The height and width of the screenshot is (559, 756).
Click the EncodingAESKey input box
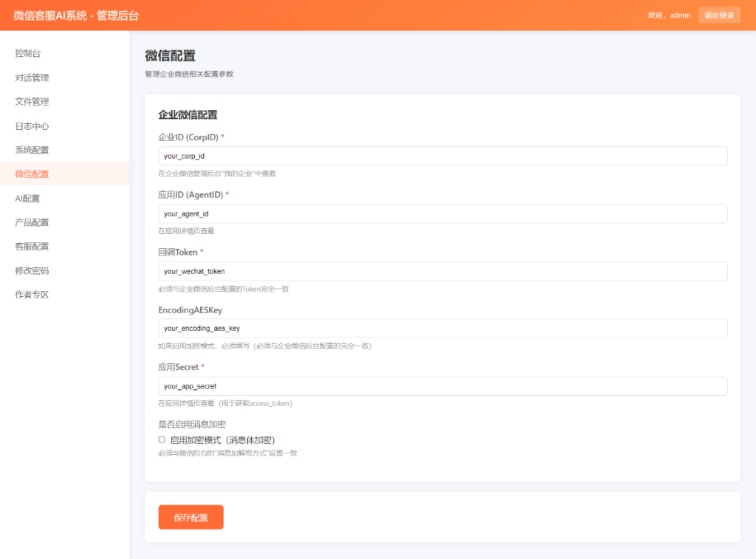point(443,328)
